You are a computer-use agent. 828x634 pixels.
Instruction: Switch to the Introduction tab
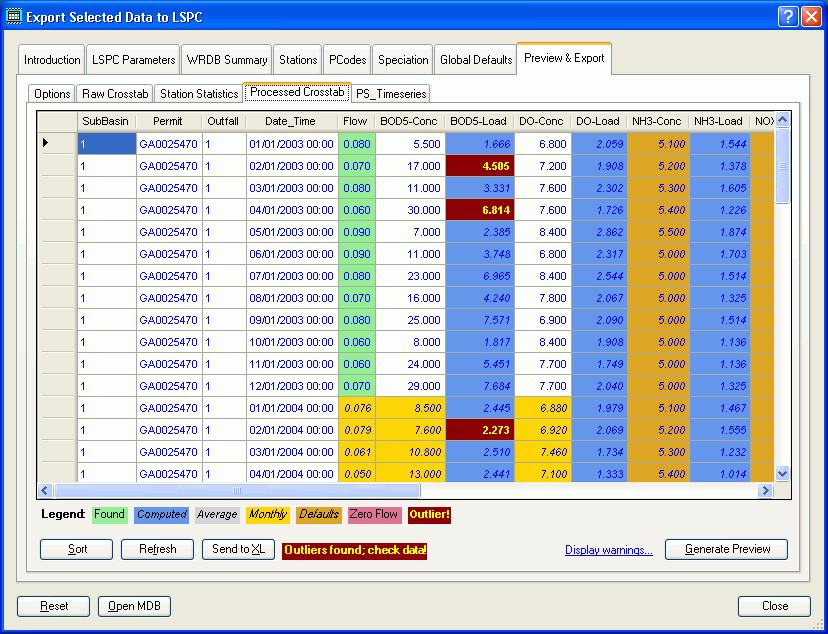(51, 58)
